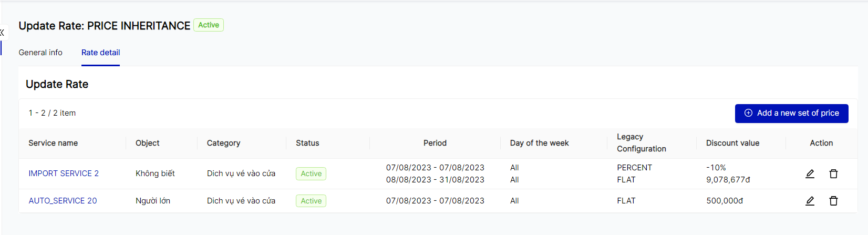Image resolution: width=868 pixels, height=235 pixels.
Task: Click the Period column header
Action: (435, 143)
